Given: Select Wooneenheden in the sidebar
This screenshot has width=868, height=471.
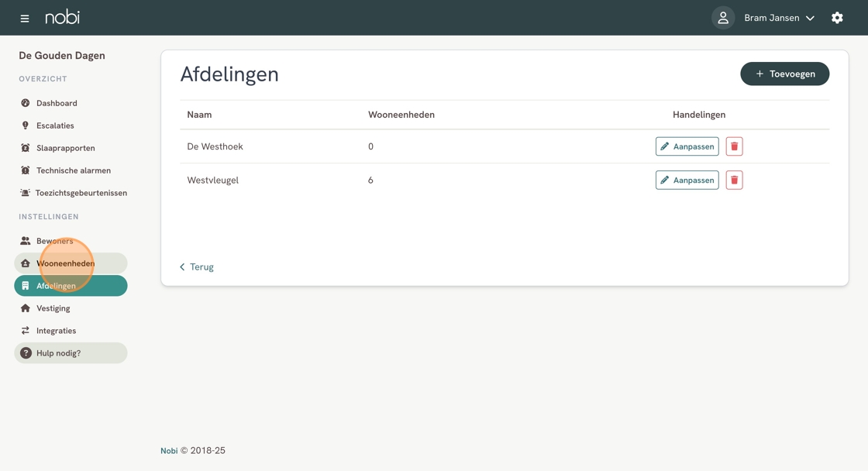Looking at the screenshot, I should point(65,263).
